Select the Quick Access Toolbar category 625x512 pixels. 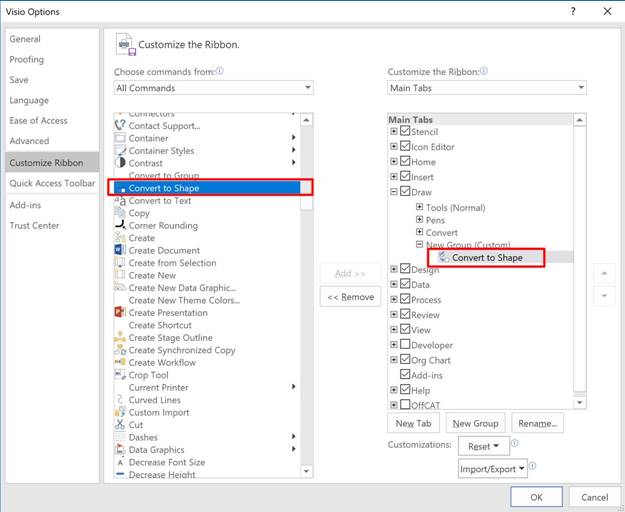52,183
